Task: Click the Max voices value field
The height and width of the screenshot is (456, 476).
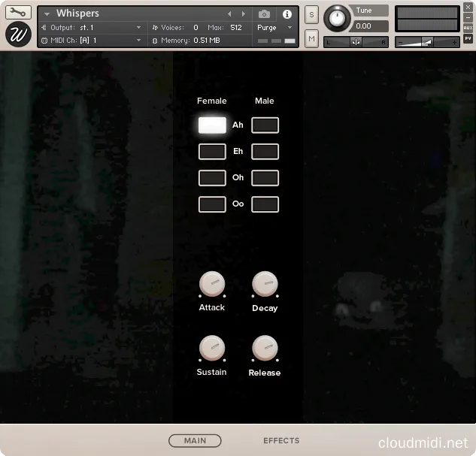Action: (236, 28)
